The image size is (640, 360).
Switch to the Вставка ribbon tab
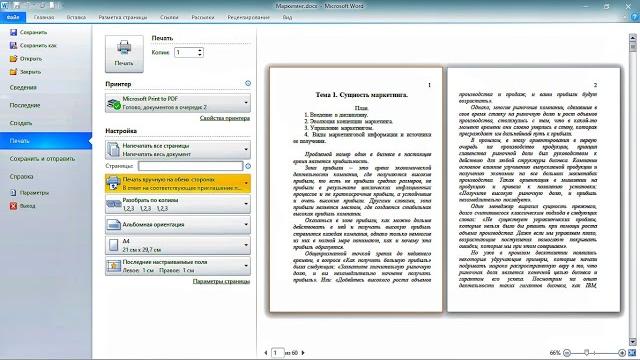click(x=76, y=17)
